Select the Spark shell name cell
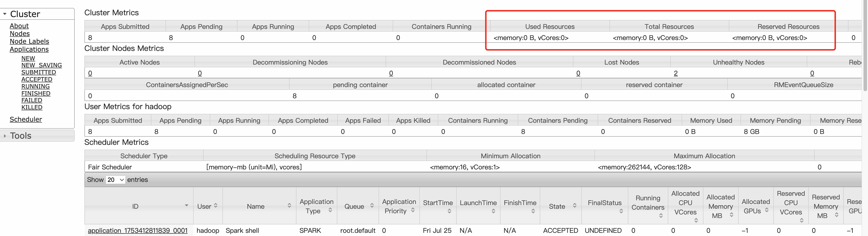868x236 pixels. click(x=242, y=231)
